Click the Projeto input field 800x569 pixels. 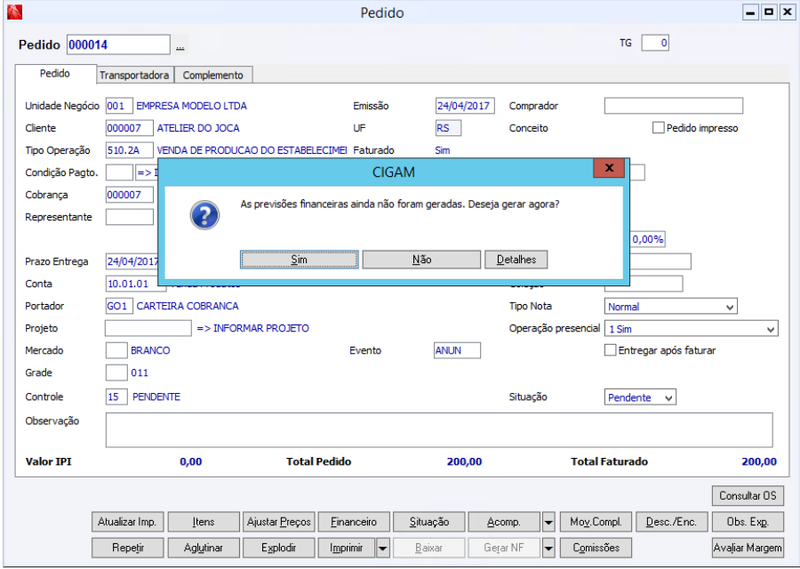click(148, 328)
